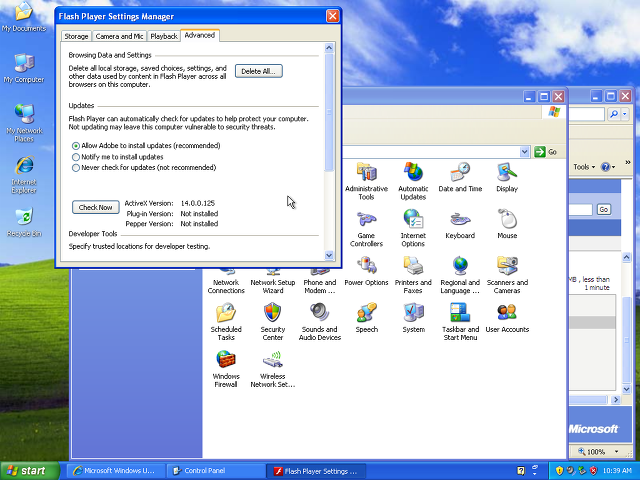This screenshot has width=640, height=480.
Task: Switch to Camera and Mic tab
Action: [119, 36]
